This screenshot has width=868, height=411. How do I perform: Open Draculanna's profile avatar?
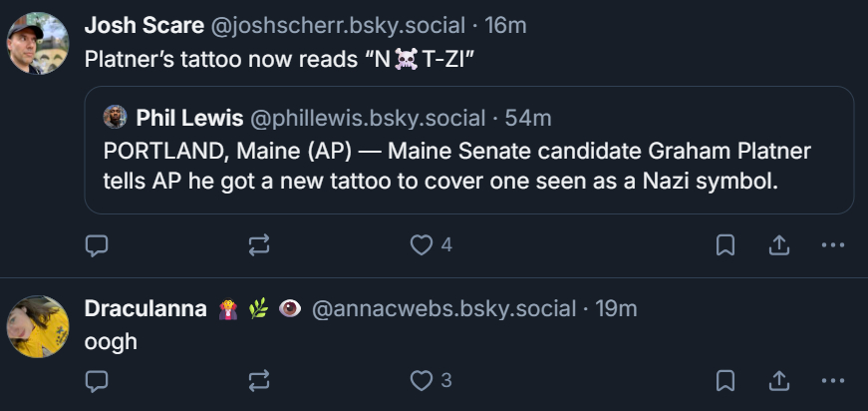pos(38,326)
